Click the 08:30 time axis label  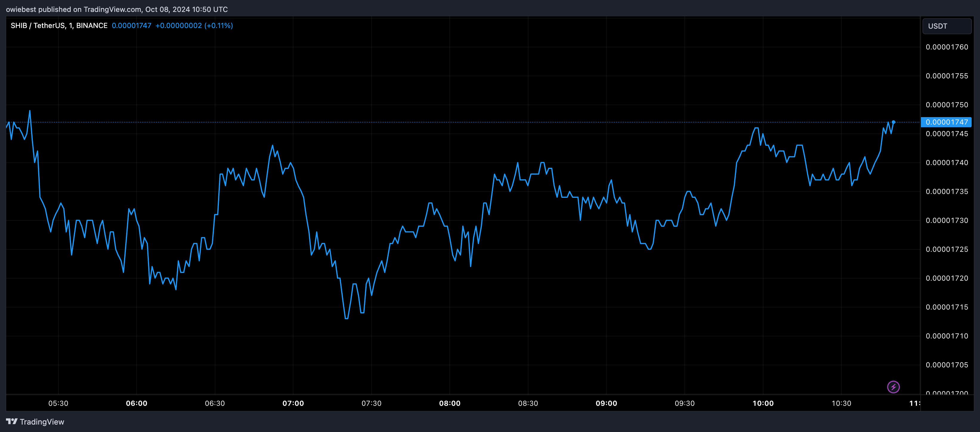tap(528, 403)
